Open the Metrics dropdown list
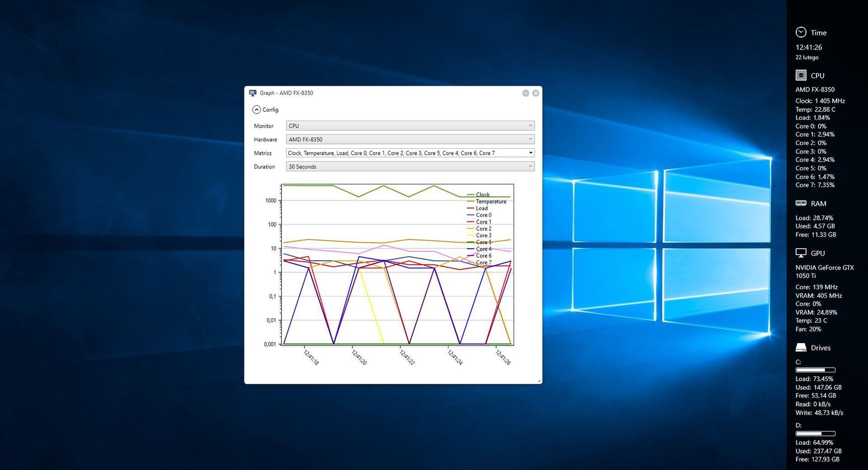868x470 pixels. pyautogui.click(x=410, y=153)
